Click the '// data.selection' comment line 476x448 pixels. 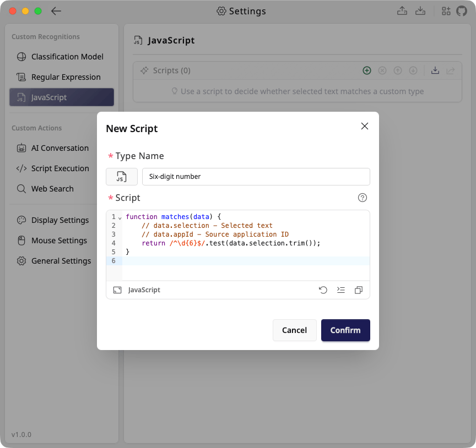point(207,226)
